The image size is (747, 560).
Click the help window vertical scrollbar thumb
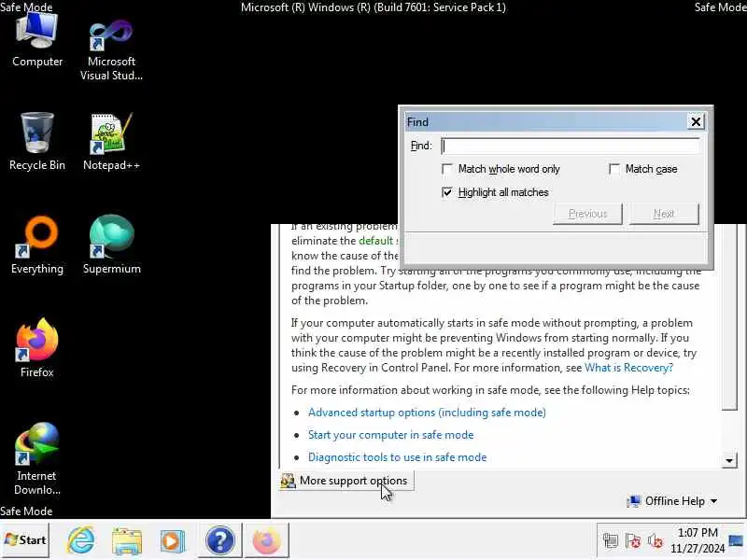pyautogui.click(x=729, y=316)
